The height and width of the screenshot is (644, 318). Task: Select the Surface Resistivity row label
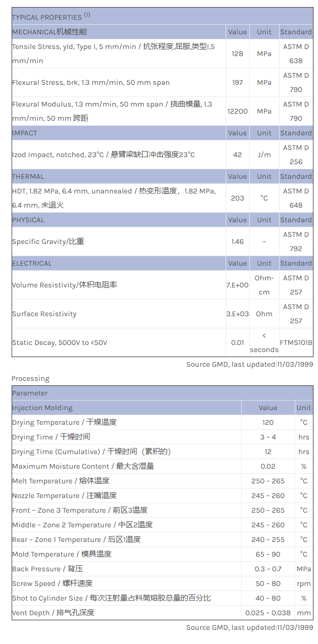44,314
